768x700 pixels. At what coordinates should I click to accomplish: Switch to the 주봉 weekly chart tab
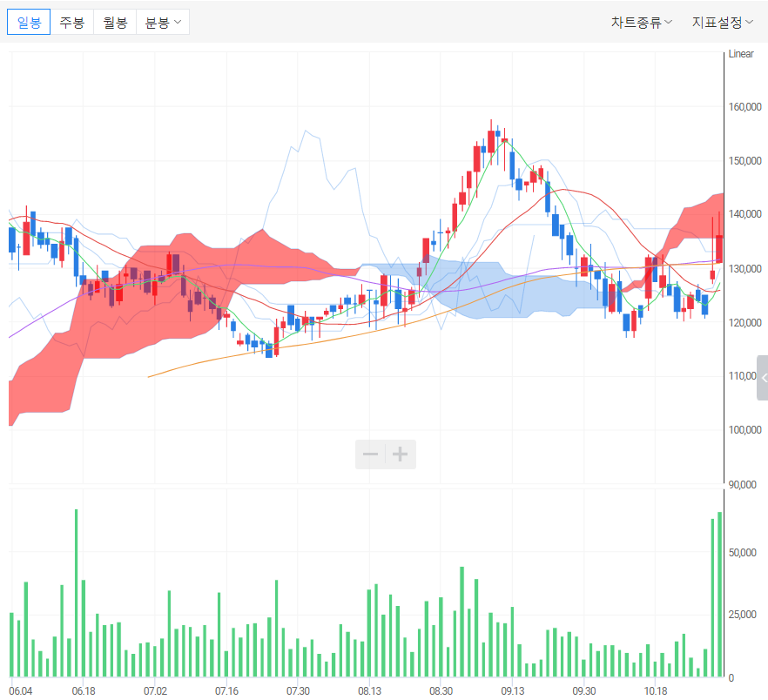72,22
